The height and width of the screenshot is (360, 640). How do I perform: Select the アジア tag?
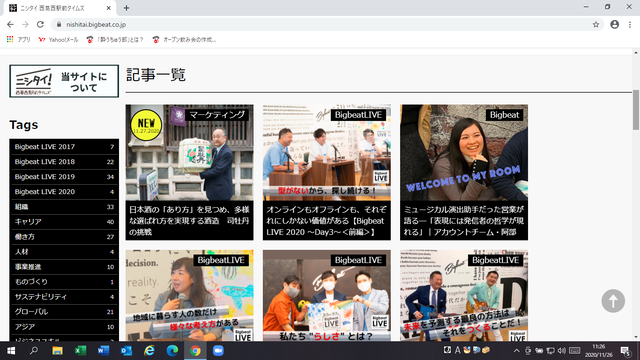[x=64, y=327]
